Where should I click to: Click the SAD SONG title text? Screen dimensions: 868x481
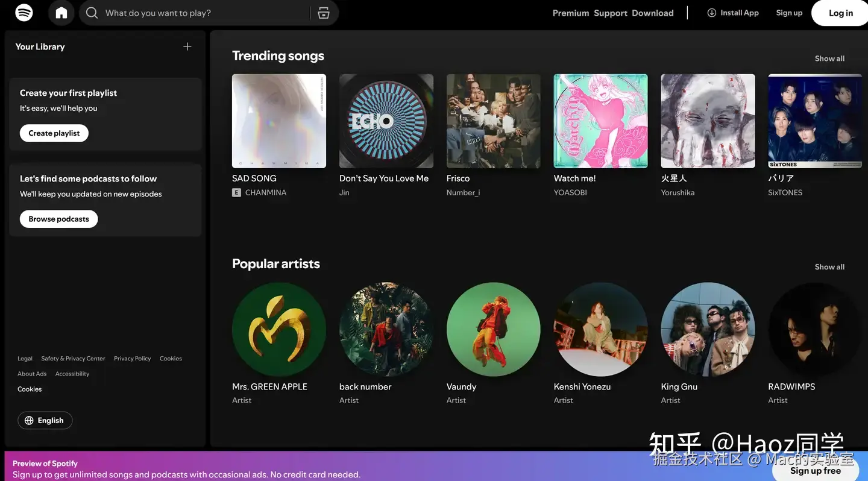click(254, 178)
